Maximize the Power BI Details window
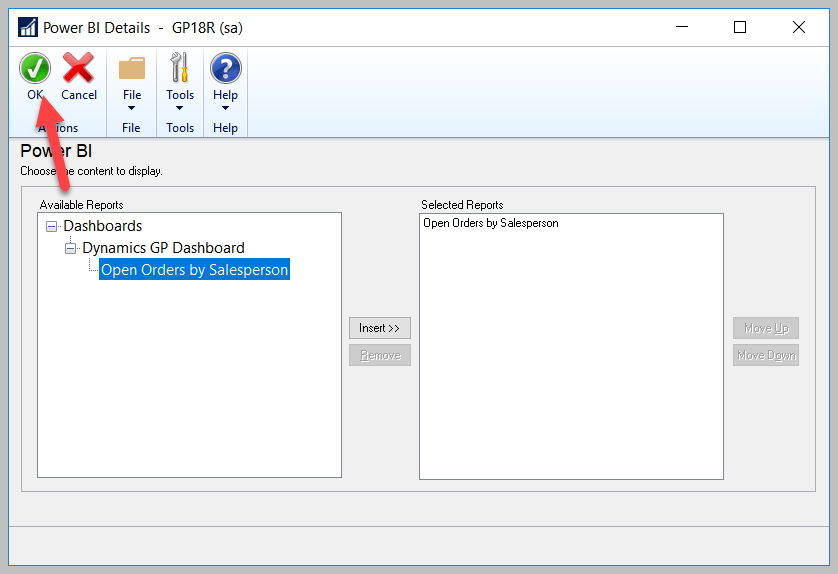Viewport: 838px width, 574px height. tap(740, 27)
